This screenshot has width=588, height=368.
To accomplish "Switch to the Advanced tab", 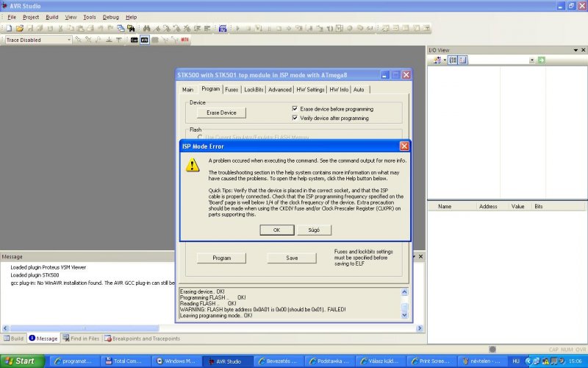I will coord(280,90).
